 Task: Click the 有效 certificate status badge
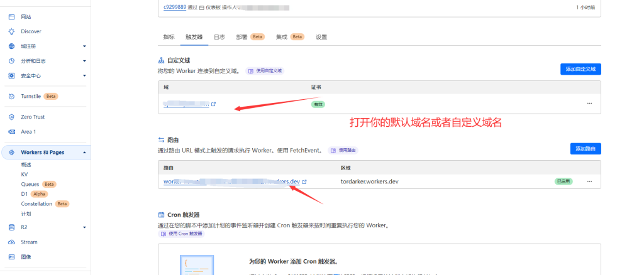pyautogui.click(x=318, y=104)
